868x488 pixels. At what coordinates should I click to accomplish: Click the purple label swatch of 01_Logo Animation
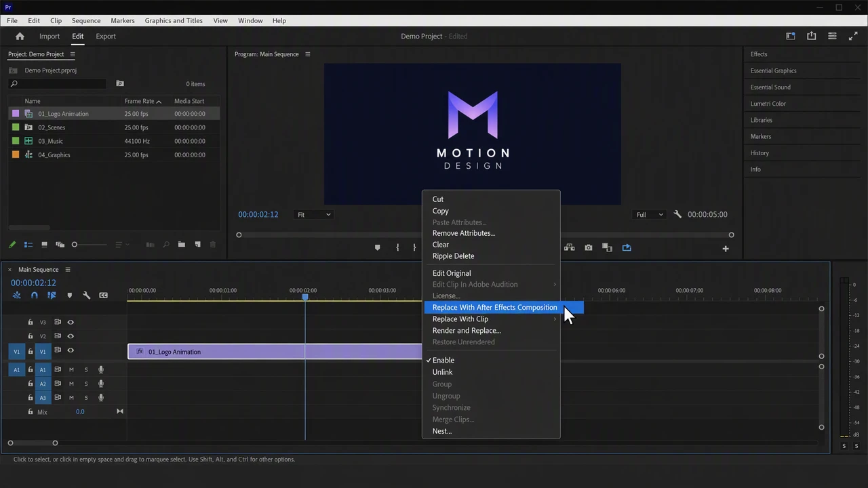[x=16, y=114]
